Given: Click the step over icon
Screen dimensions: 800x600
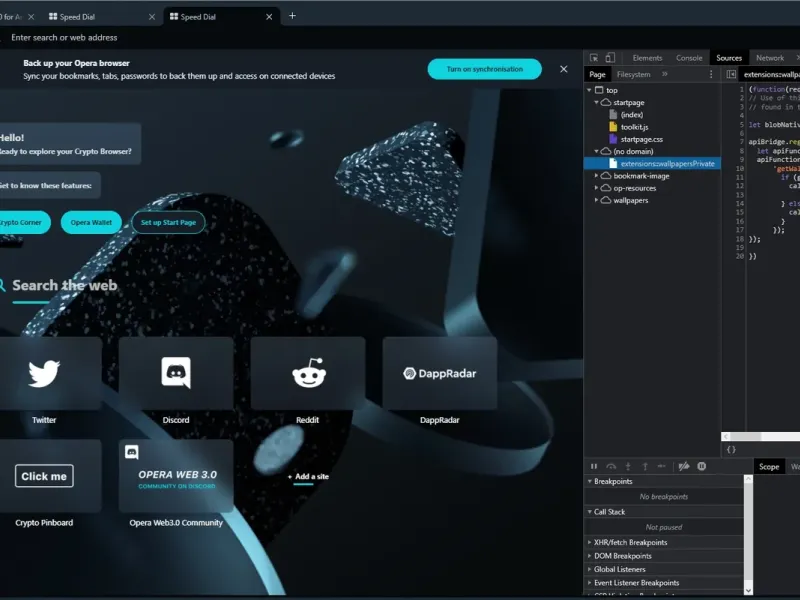Looking at the screenshot, I should 611,466.
